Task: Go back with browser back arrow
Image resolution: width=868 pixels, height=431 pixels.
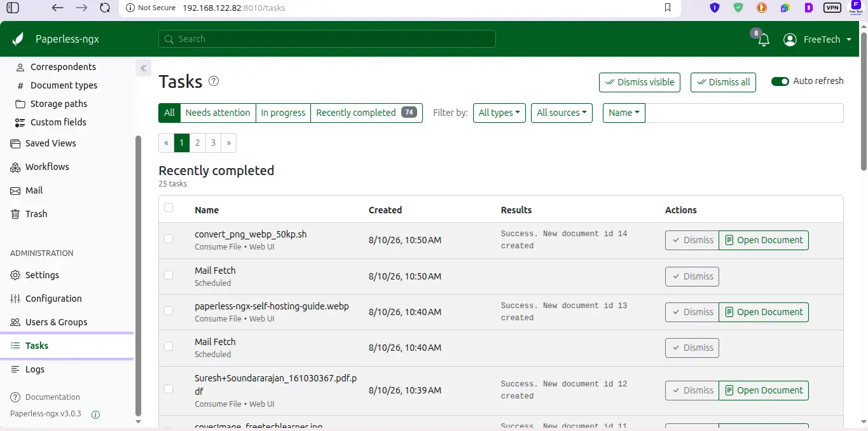Action: tap(57, 8)
